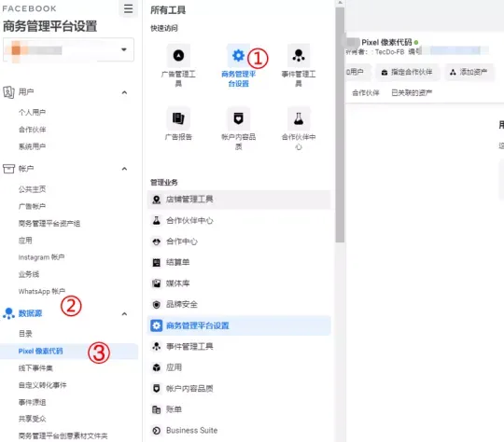Click the 指定合作伙伴 button
Image resolution: width=504 pixels, height=442 pixels.
point(407,73)
